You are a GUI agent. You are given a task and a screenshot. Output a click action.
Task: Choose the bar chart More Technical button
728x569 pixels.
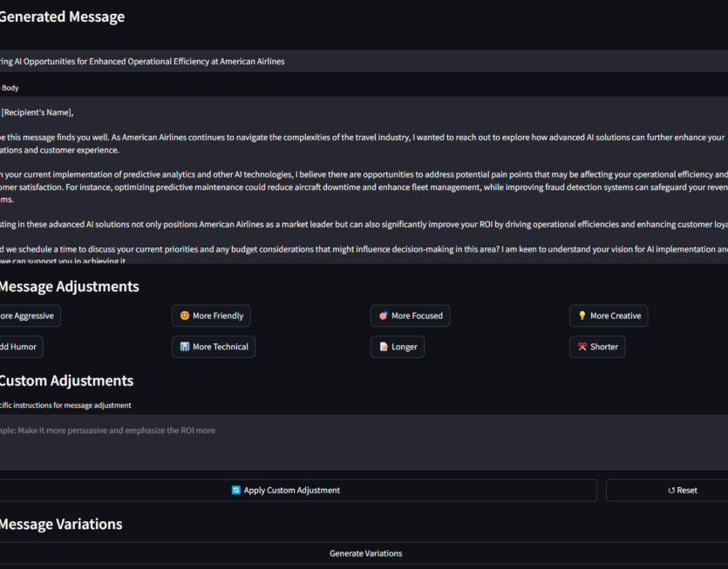point(214,347)
